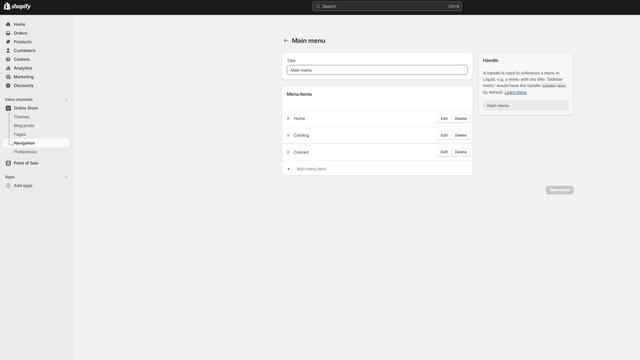Click the Point of Sale icon
The height and width of the screenshot is (360, 640).
point(8,163)
